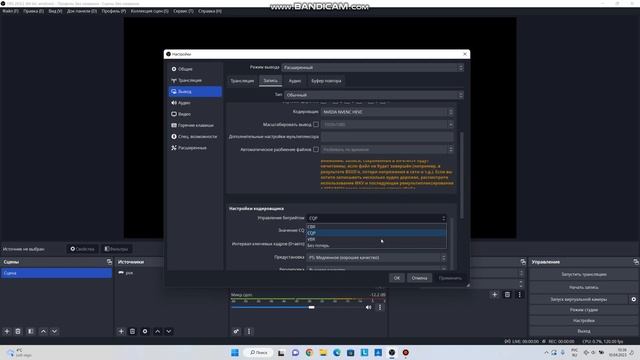Switch to the Streaming (Трансляция) output tab

[242, 81]
